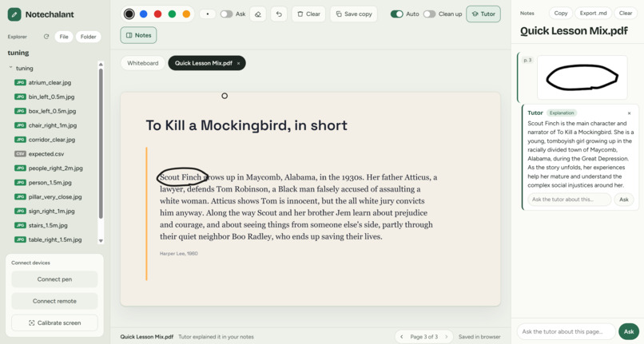Create a new Folder in Explorer
Image resolution: width=644 pixels, height=344 pixels.
89,37
